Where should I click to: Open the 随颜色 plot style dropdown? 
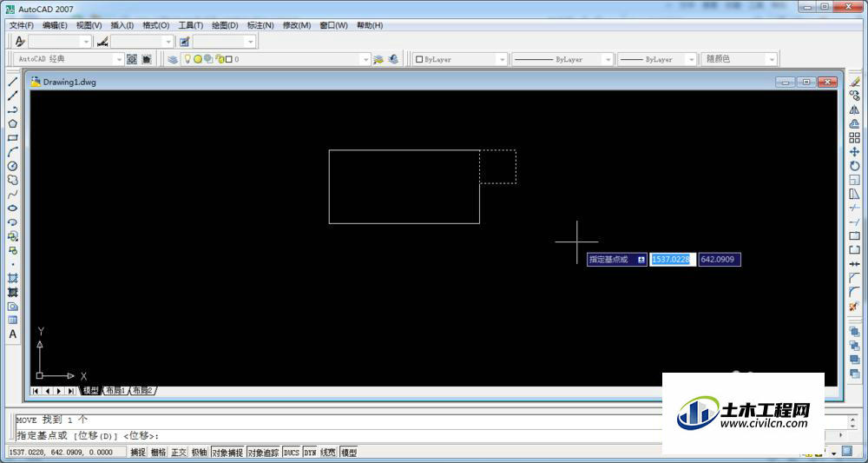tap(772, 59)
